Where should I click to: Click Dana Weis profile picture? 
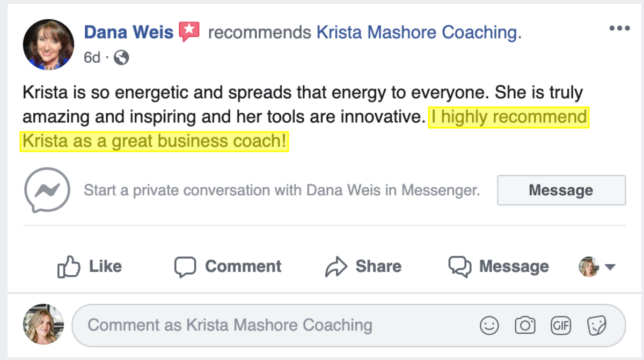(x=48, y=45)
